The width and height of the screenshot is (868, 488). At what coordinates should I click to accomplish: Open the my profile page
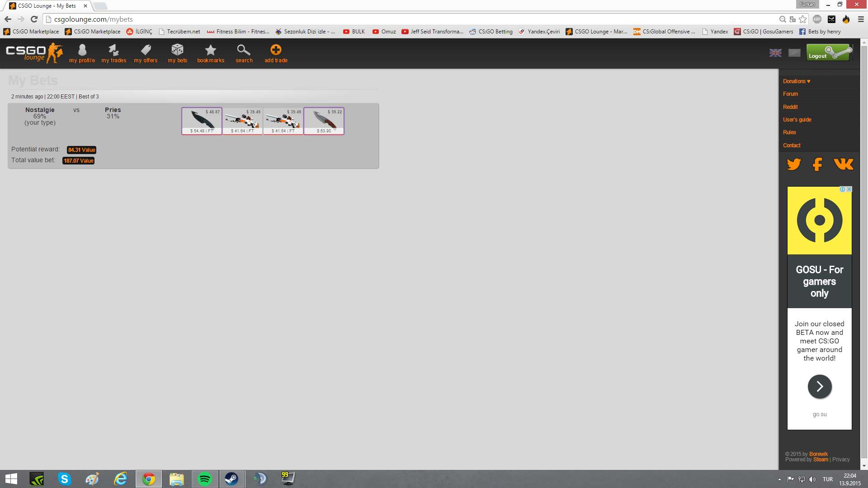point(82,53)
